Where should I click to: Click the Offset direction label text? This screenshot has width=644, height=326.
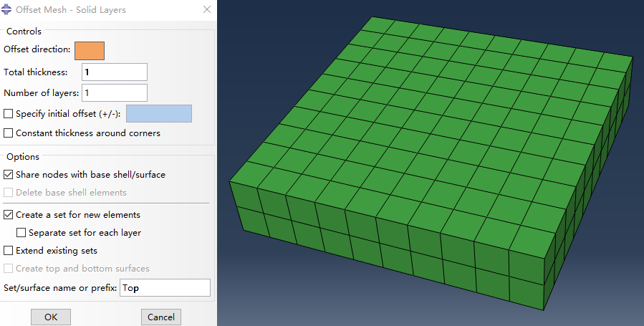[37, 49]
